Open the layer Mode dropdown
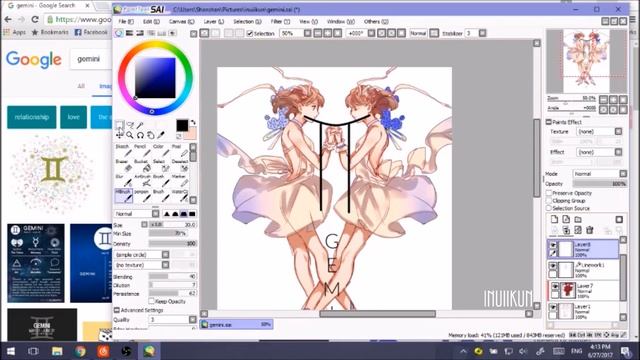The width and height of the screenshot is (640, 360). tap(600, 173)
